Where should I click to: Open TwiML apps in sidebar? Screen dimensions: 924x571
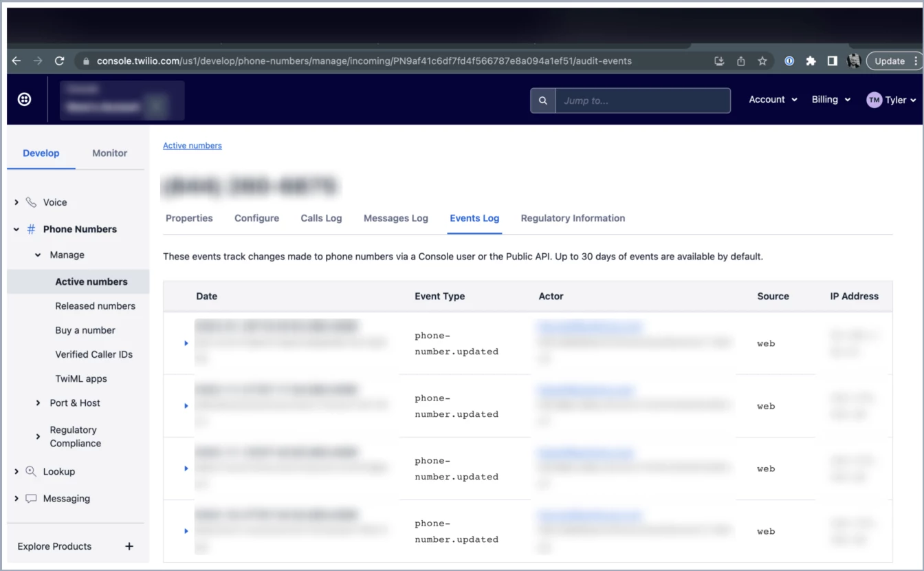click(x=81, y=378)
